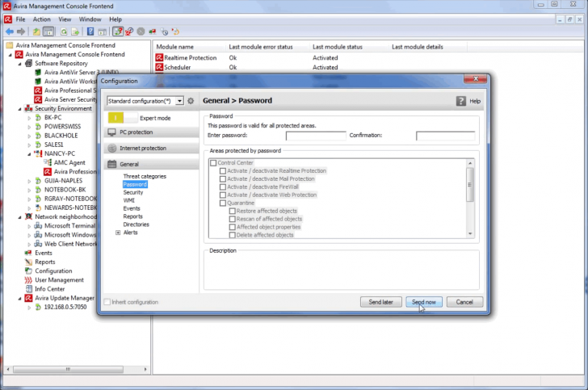Check Restore affected objects box
Screen dimensions: 588x390
click(x=232, y=211)
